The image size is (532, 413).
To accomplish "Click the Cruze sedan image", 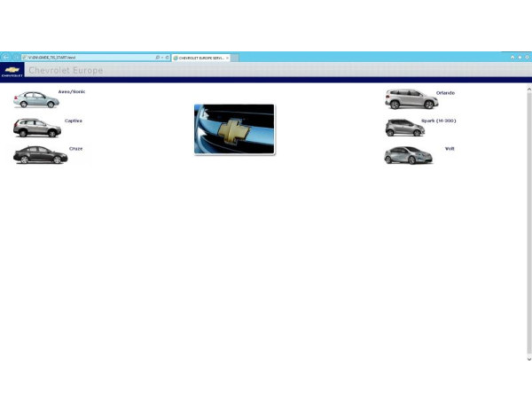I will coord(40,155).
